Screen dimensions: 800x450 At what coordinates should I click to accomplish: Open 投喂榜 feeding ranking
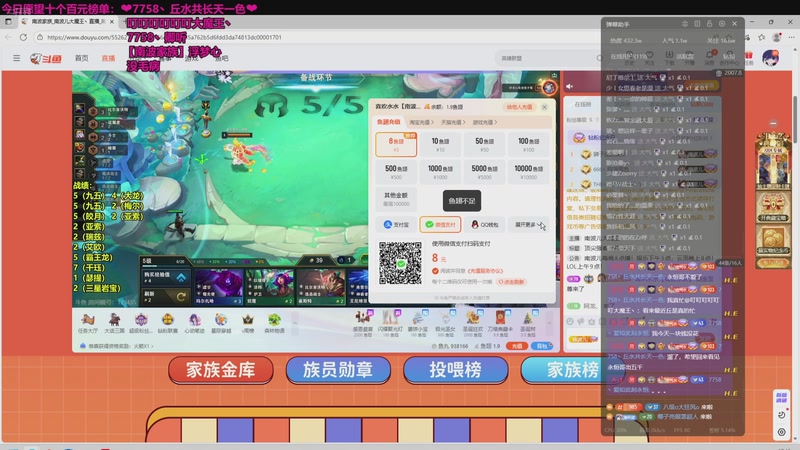point(455,370)
